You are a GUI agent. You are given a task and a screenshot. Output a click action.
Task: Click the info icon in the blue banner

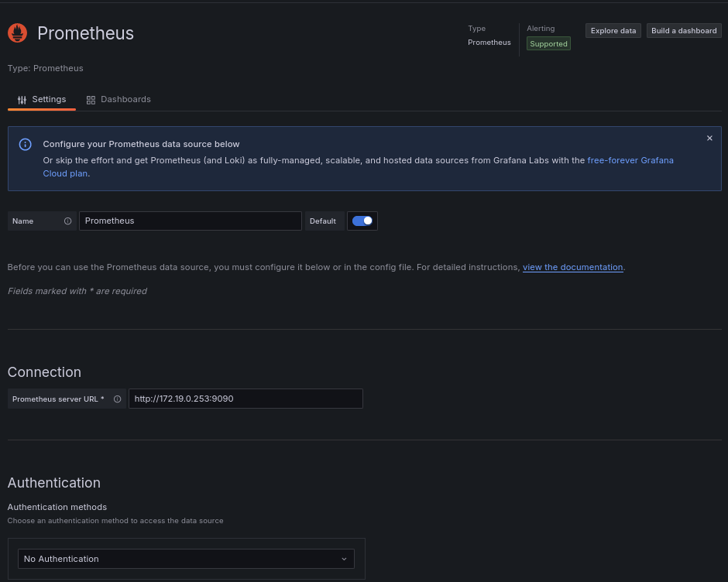(x=25, y=145)
